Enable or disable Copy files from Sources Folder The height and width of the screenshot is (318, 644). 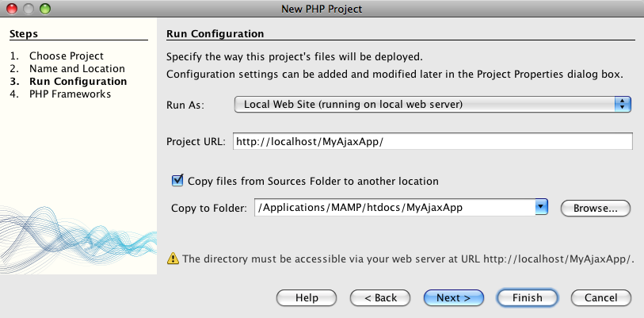coord(177,181)
